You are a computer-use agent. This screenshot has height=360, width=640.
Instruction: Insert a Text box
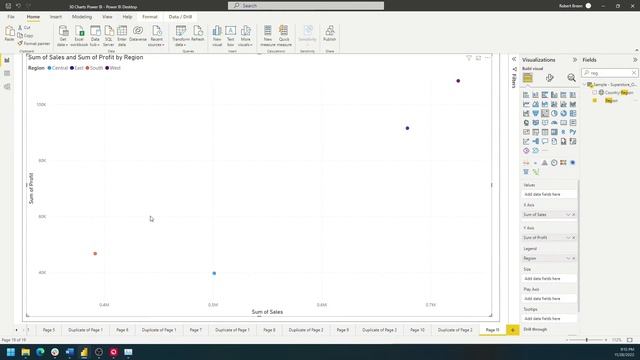(231, 36)
